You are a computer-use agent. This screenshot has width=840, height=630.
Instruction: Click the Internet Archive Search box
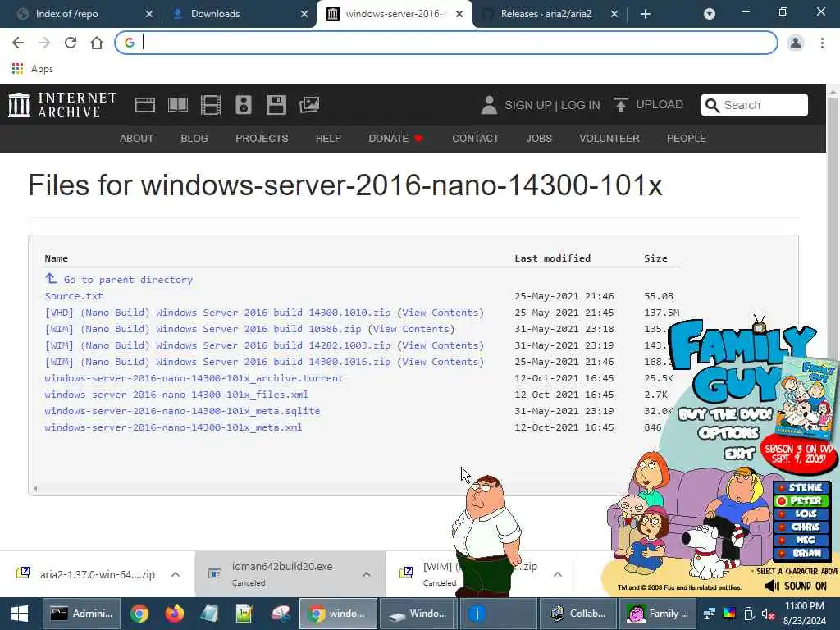pyautogui.click(x=755, y=105)
